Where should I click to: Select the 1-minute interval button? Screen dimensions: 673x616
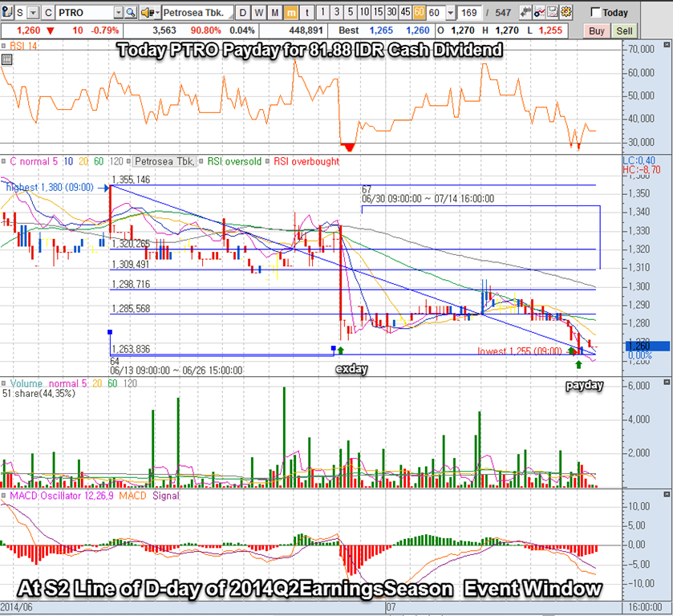pyautogui.click(x=322, y=13)
